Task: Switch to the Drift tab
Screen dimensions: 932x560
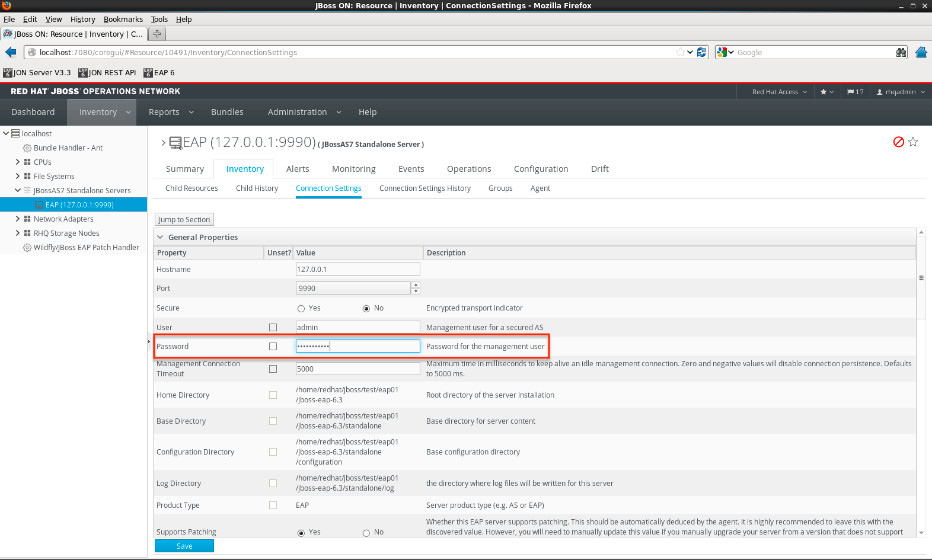Action: [x=600, y=169]
